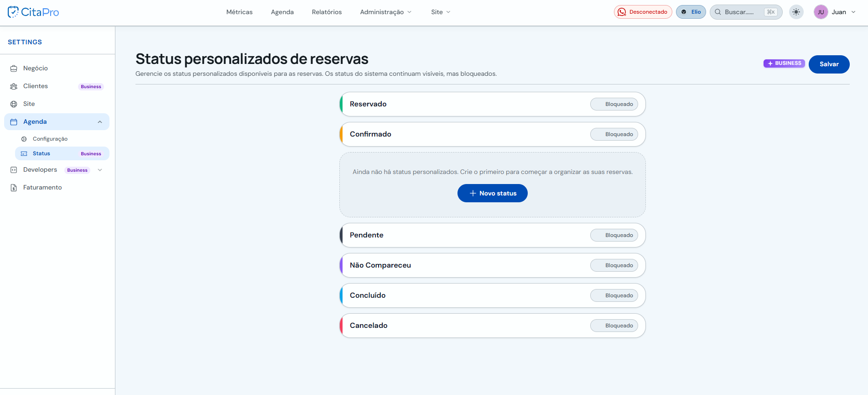Open Configuração under Agenda
The height and width of the screenshot is (395, 868).
click(x=62, y=139)
